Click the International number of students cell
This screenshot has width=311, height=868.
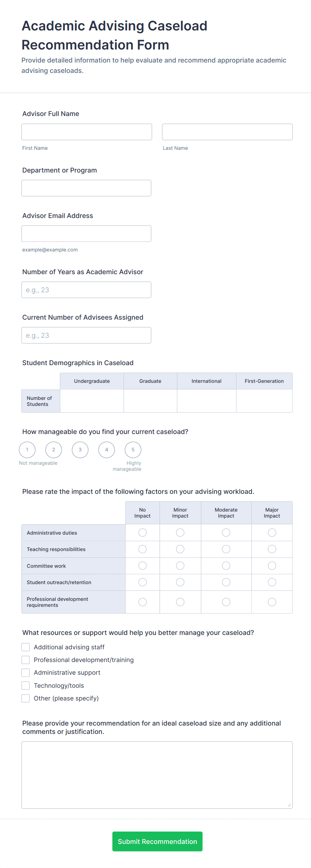click(206, 401)
